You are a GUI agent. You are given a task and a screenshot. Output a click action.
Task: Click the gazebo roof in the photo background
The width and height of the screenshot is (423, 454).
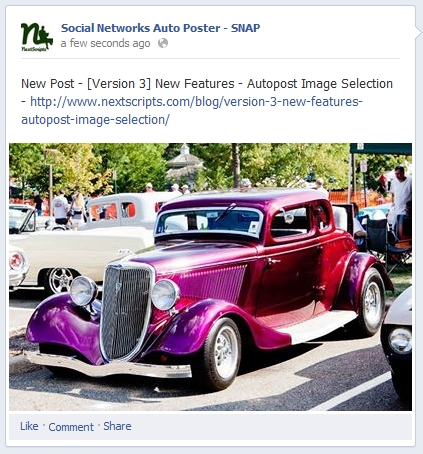click(x=184, y=158)
